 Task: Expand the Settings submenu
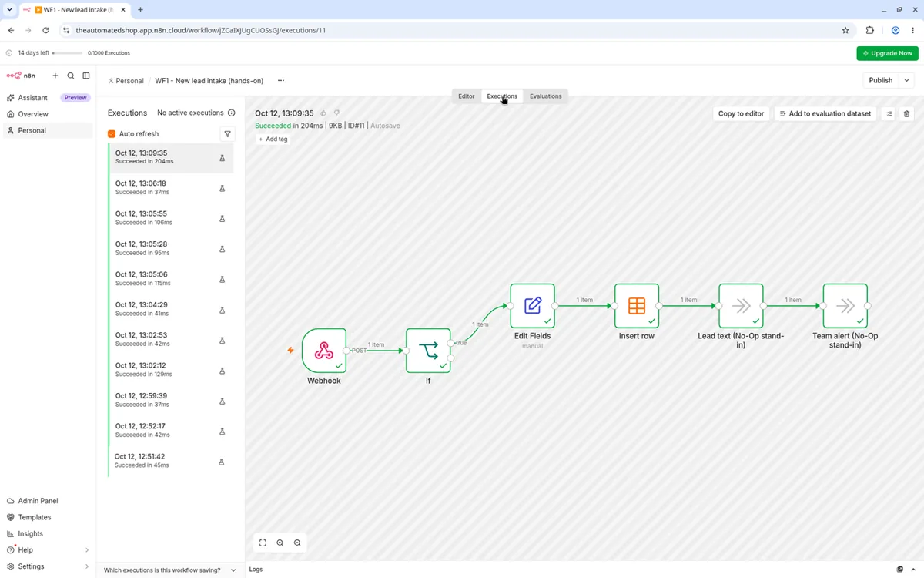coord(86,566)
